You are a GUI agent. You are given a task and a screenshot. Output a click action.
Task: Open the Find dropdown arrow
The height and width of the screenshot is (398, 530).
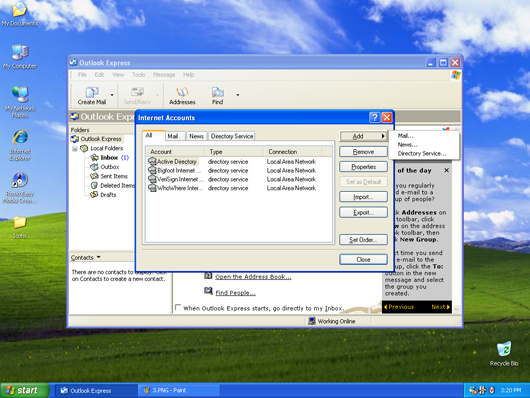(x=238, y=95)
